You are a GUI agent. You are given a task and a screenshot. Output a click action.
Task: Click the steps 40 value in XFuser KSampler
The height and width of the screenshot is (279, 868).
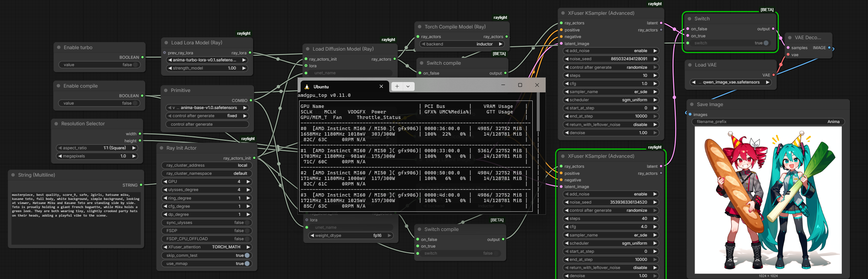click(x=611, y=219)
